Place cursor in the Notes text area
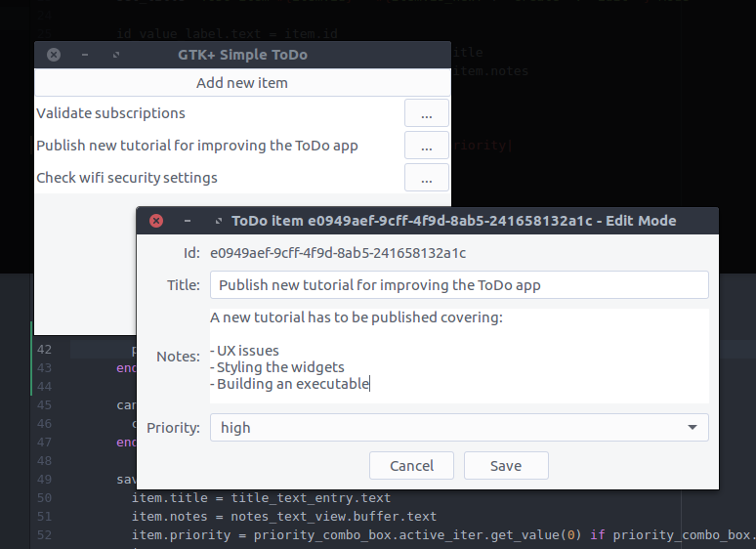 (459, 357)
